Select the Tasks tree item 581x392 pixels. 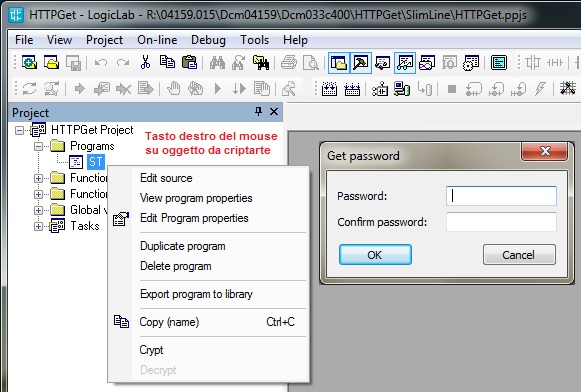(x=85, y=226)
